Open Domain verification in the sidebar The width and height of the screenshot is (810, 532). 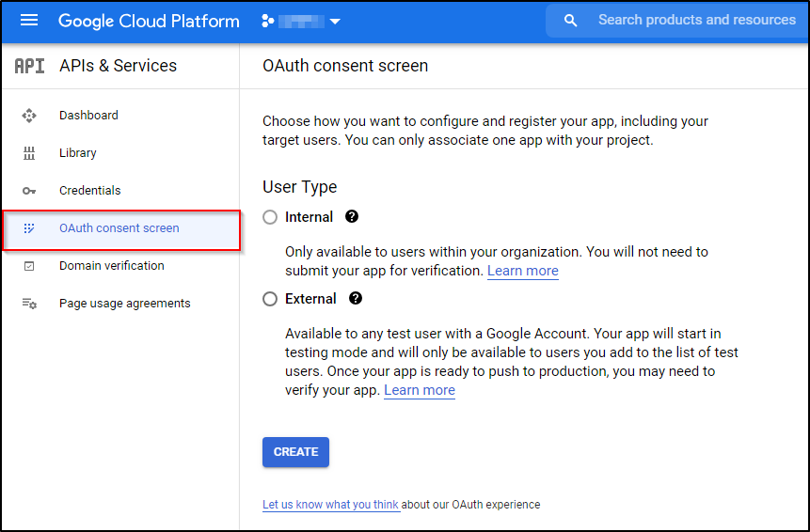pos(112,266)
